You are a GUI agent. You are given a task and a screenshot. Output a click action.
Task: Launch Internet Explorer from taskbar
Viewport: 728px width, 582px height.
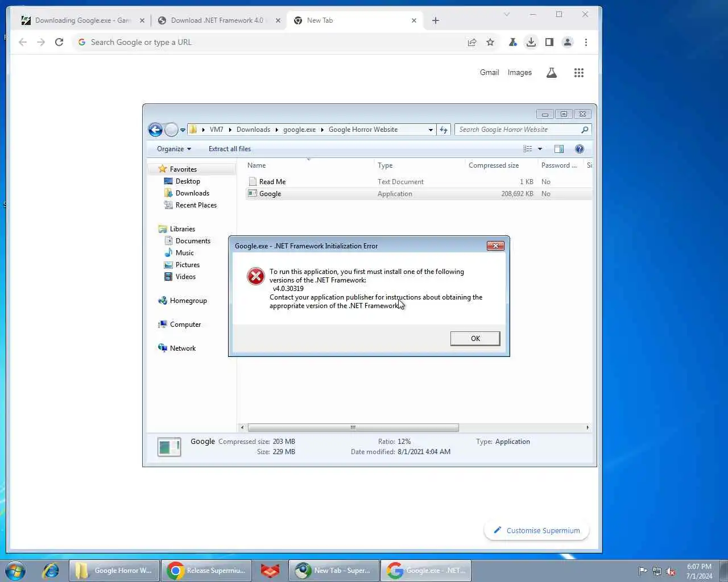(51, 570)
